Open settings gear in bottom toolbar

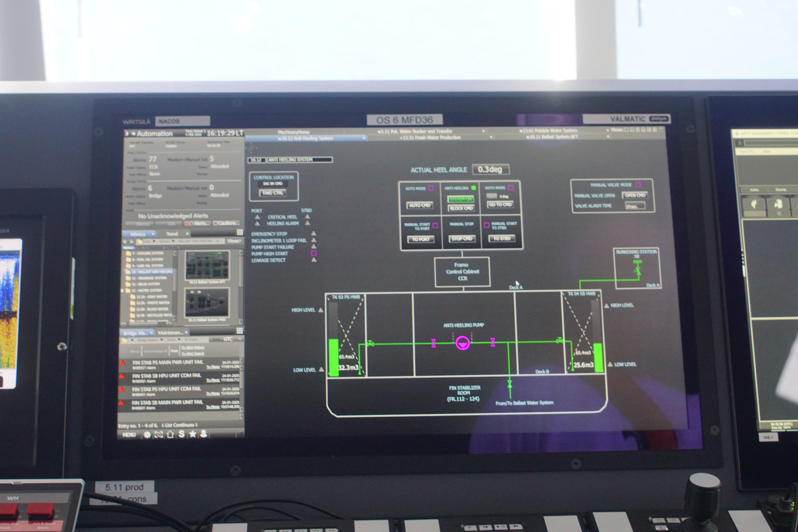tap(147, 435)
